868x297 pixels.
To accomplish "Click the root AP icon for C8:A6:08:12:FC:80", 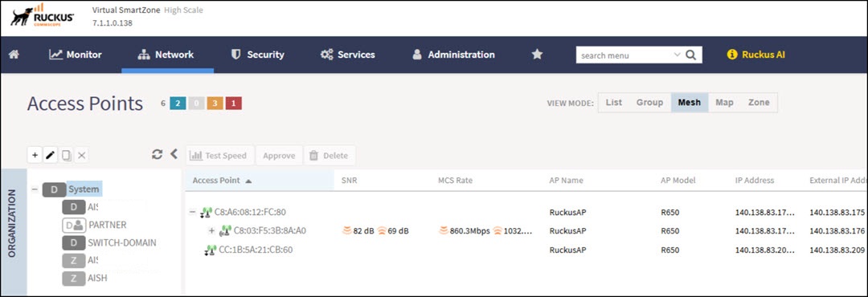I will coord(206,212).
